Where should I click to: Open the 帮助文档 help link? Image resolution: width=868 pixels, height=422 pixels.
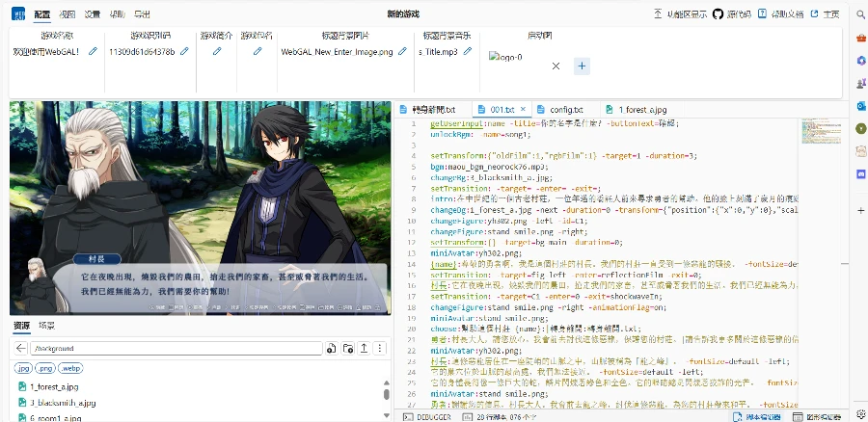click(780, 14)
